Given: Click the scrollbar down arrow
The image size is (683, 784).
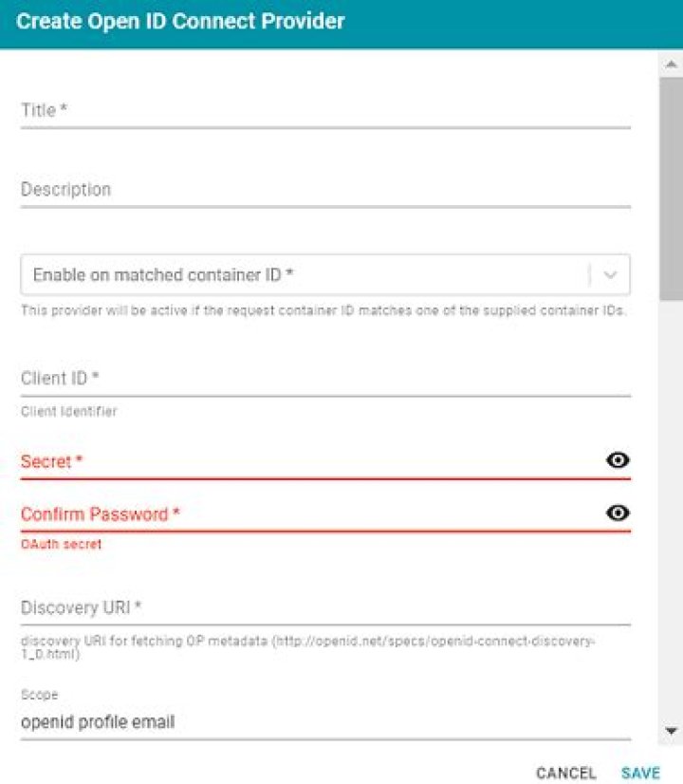Looking at the screenshot, I should pyautogui.click(x=672, y=731).
